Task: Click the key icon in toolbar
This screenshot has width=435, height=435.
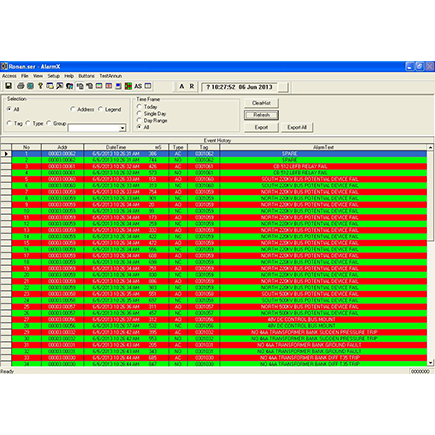Action: [40, 86]
